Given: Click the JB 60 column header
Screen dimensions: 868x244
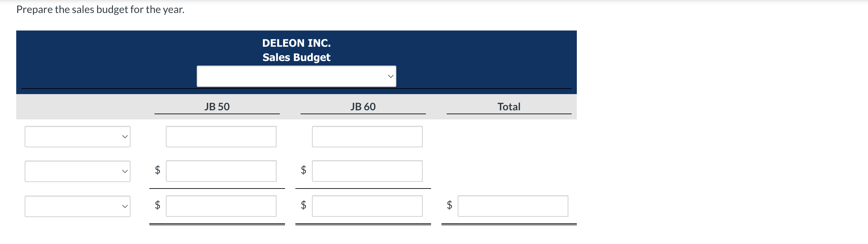Looking at the screenshot, I should (x=363, y=106).
